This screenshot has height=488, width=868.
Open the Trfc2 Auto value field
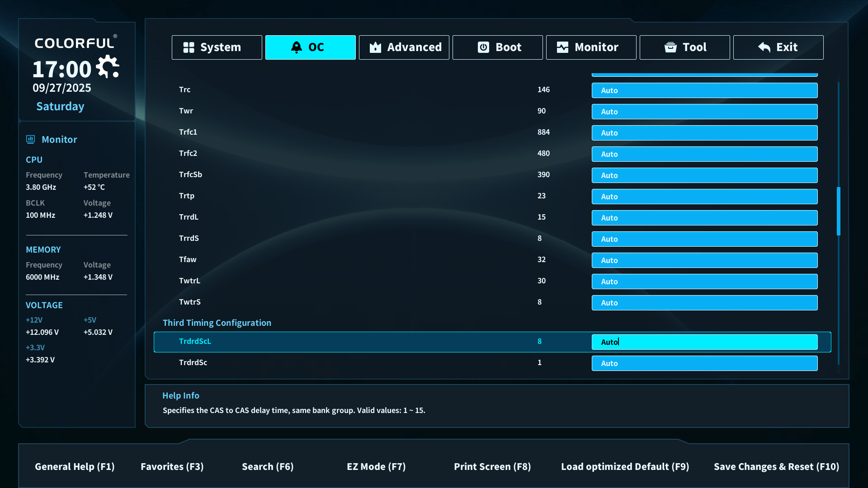coord(704,154)
